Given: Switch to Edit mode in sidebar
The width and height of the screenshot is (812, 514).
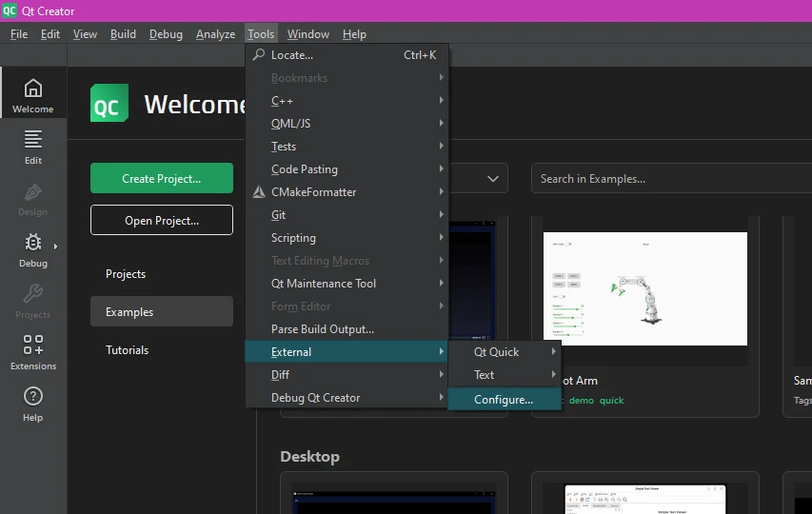Looking at the screenshot, I should click(33, 147).
